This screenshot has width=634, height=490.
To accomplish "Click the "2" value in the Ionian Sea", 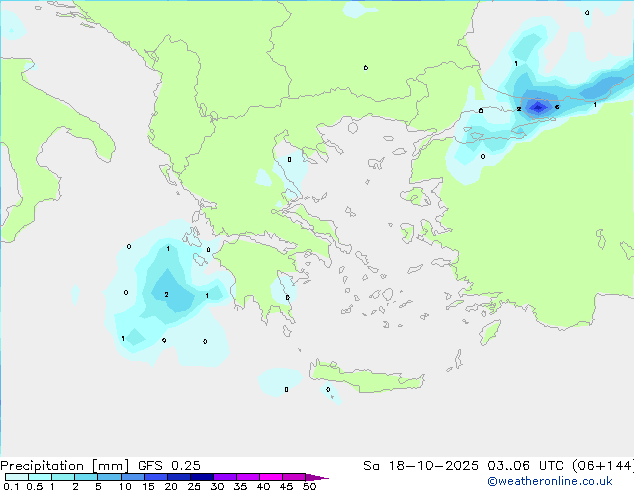I will tap(166, 295).
